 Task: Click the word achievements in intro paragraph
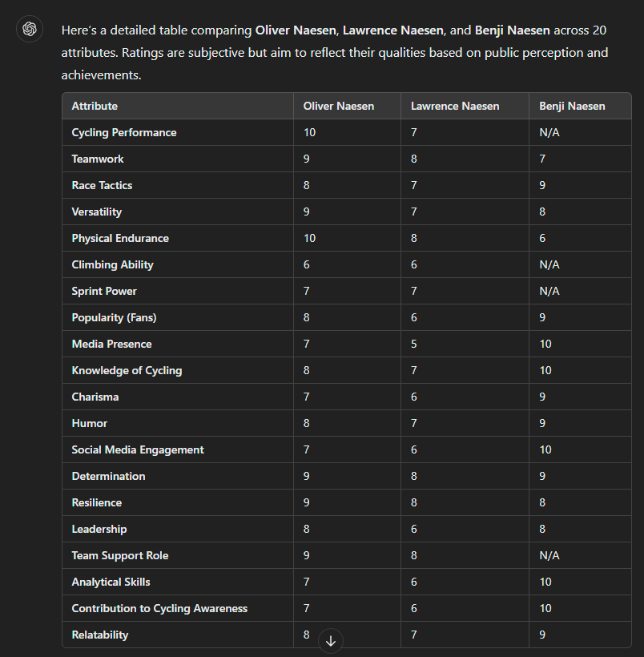(101, 75)
